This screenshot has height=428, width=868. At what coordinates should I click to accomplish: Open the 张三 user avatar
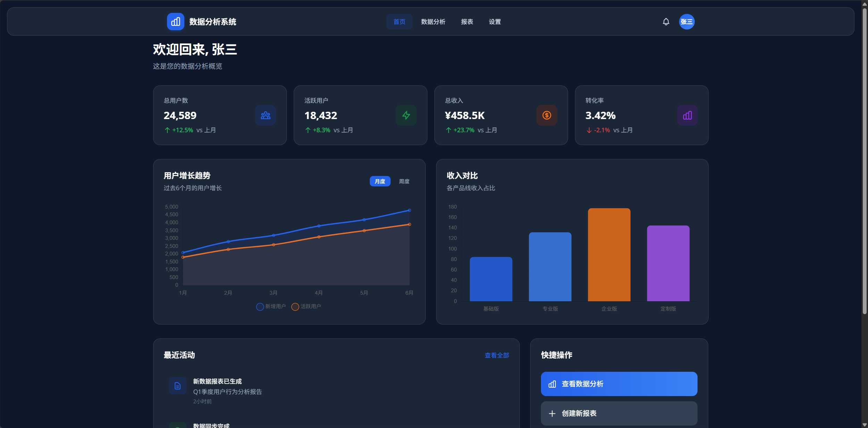[x=686, y=22]
